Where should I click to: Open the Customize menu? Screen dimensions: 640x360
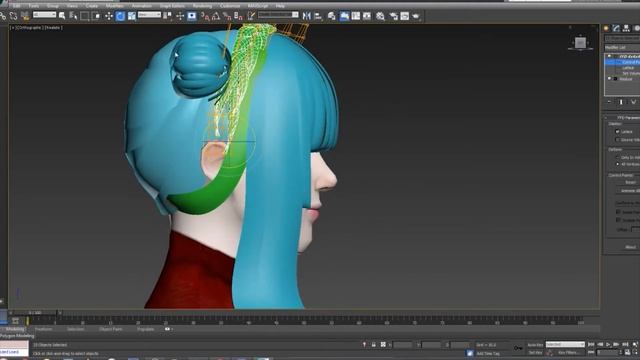[x=230, y=6]
